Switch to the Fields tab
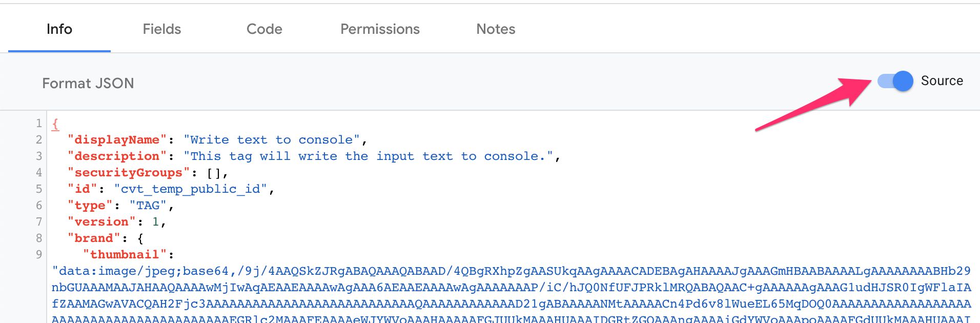The height and width of the screenshot is (323, 980). [162, 29]
